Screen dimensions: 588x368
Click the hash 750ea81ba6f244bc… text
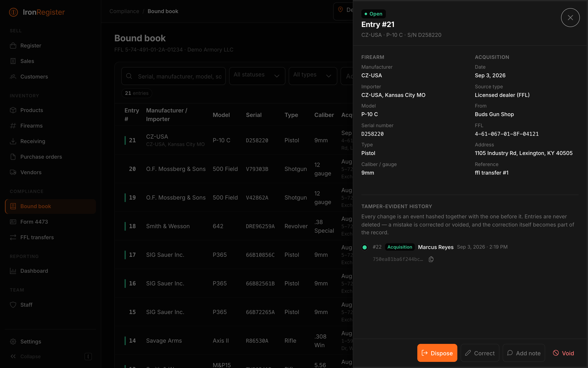(x=398, y=259)
